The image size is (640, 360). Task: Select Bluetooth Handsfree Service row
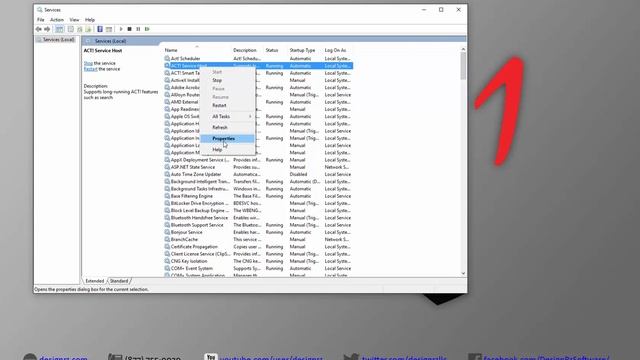click(258, 218)
